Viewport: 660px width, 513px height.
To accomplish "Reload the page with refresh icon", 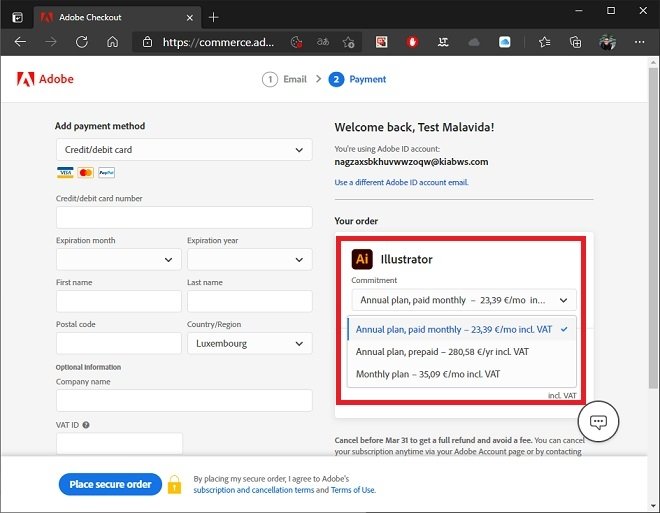I will pos(82,42).
